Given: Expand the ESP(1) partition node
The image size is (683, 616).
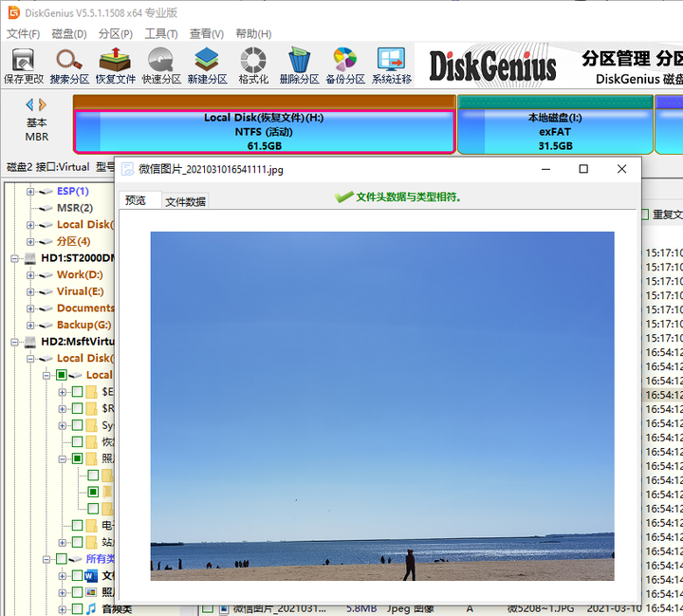Looking at the screenshot, I should 30,192.
